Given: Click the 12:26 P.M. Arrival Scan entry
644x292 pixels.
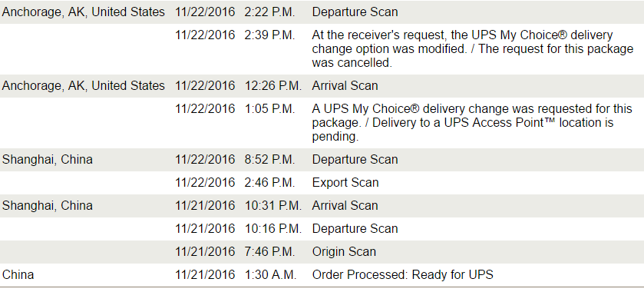Looking at the screenshot, I should pos(345,86).
